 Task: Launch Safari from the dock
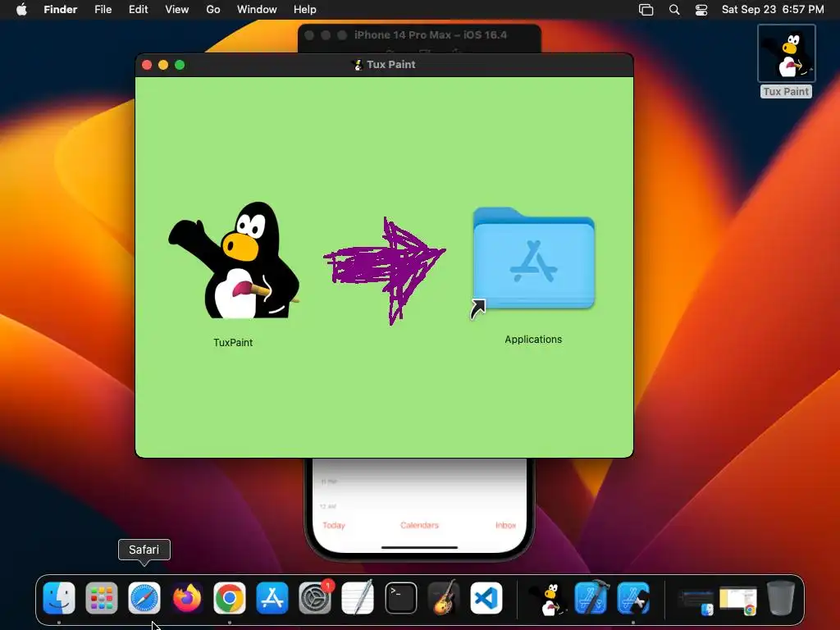[x=144, y=598]
